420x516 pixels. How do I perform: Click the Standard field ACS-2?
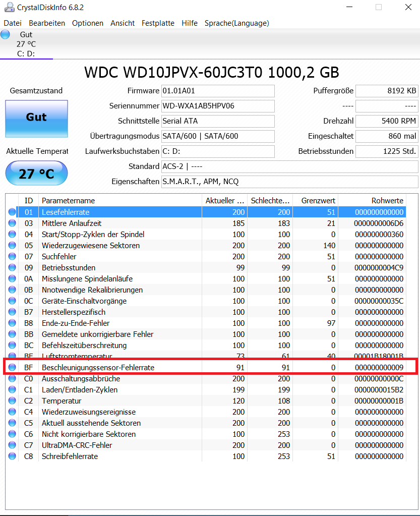[290, 166]
